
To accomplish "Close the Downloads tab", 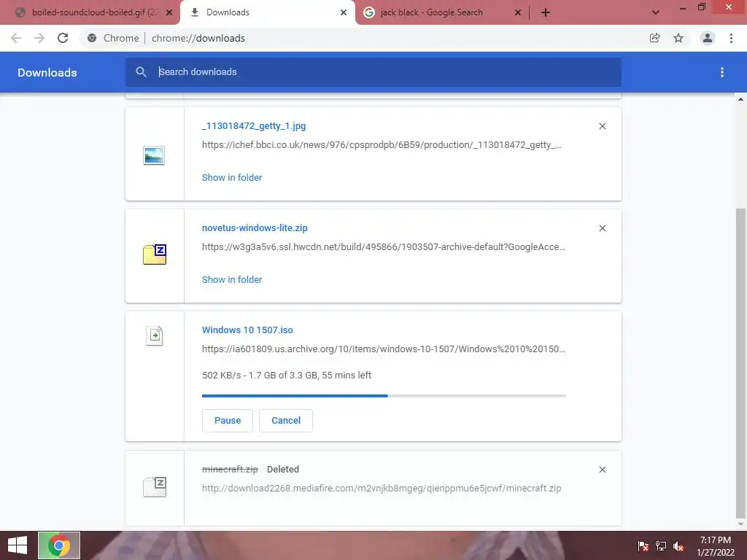I will pyautogui.click(x=344, y=12).
